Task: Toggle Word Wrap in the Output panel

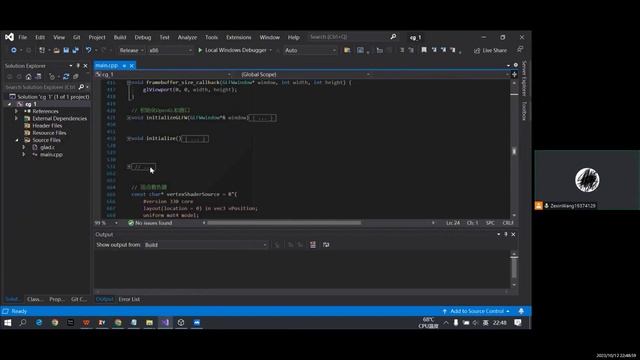Action: tap(326, 244)
